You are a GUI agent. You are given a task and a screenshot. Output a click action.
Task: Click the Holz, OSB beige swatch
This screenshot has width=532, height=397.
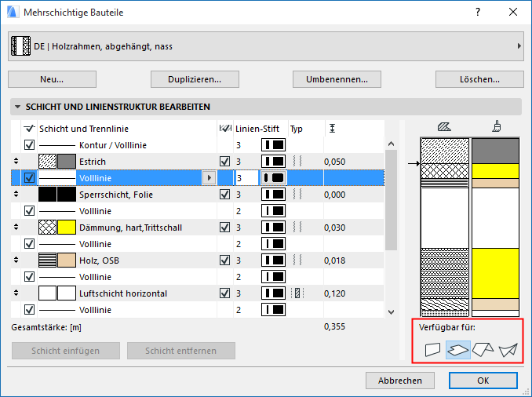coord(67,260)
